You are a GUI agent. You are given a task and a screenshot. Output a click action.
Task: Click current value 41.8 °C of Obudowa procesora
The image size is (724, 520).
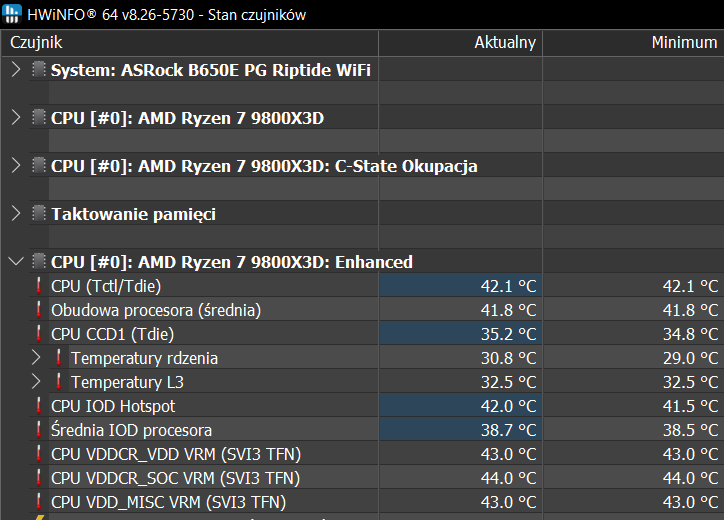coord(508,310)
